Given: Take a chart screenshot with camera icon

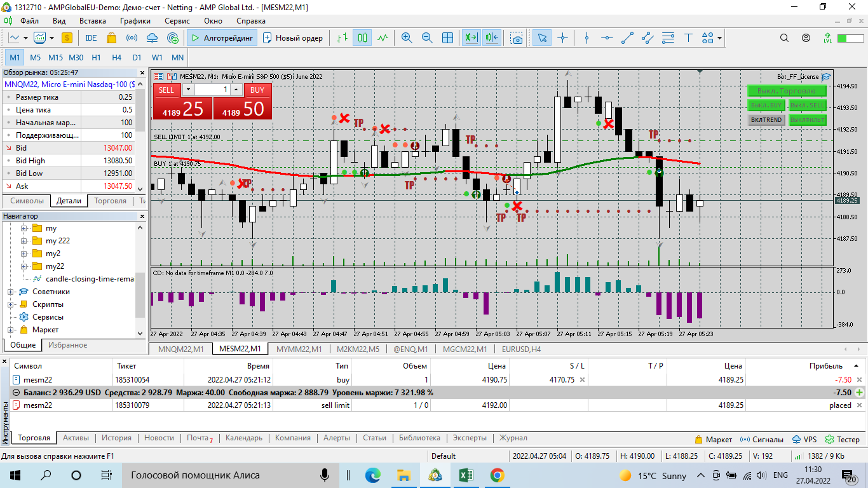Looking at the screenshot, I should pos(517,38).
